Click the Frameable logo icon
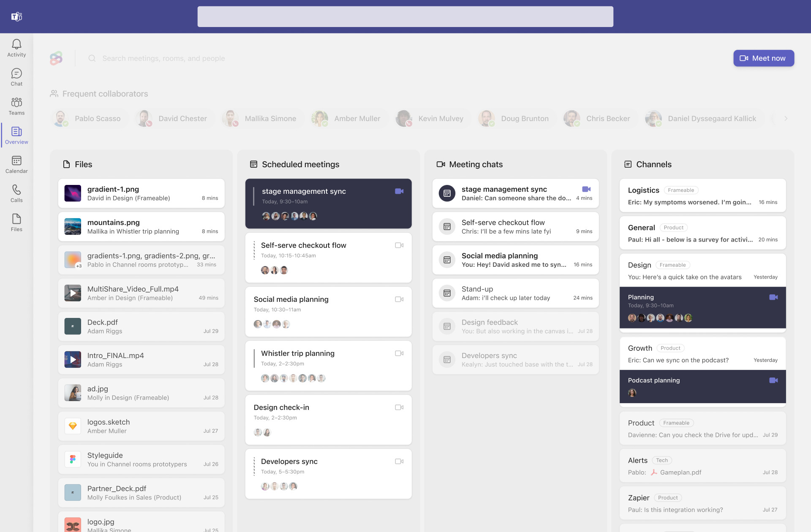This screenshot has width=811, height=532. pyautogui.click(x=56, y=58)
